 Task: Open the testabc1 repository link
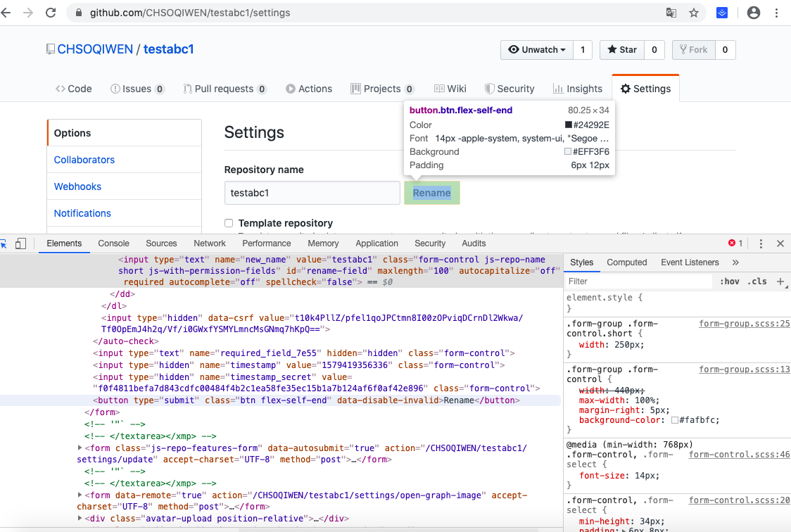168,49
